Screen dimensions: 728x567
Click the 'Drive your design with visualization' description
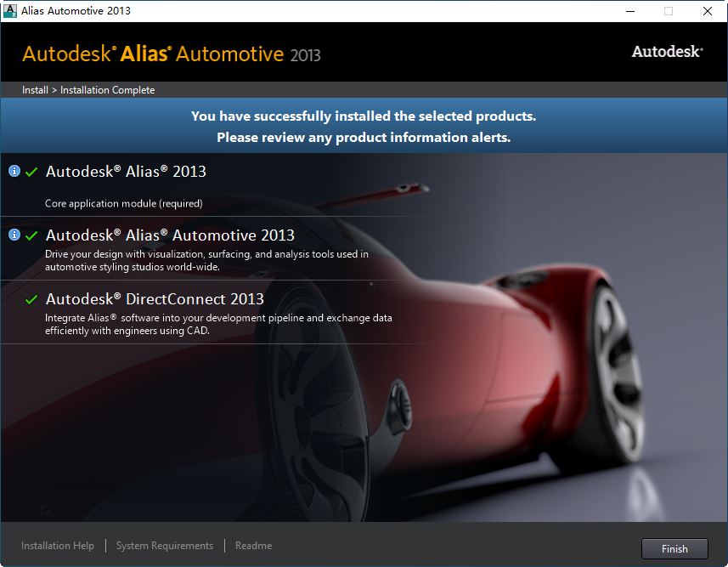click(206, 260)
